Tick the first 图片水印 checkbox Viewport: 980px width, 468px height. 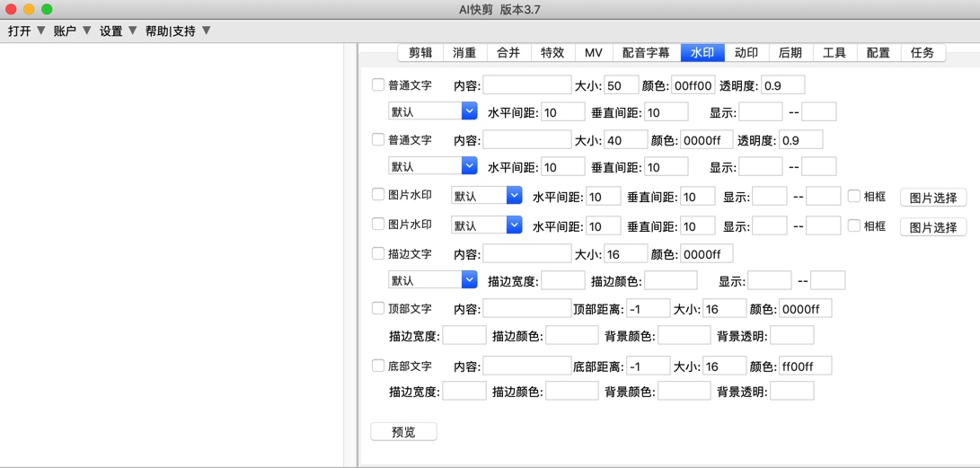[378, 194]
